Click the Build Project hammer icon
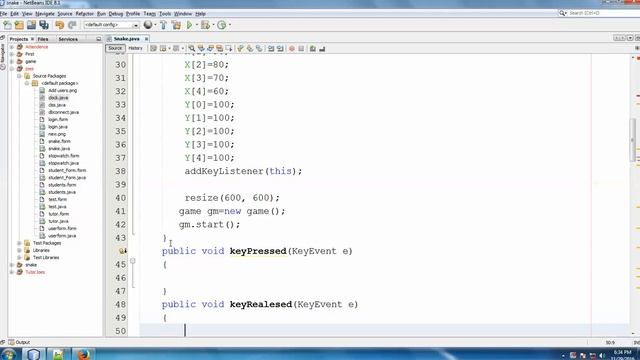Viewport: 640px width, 360px height. coord(163,25)
